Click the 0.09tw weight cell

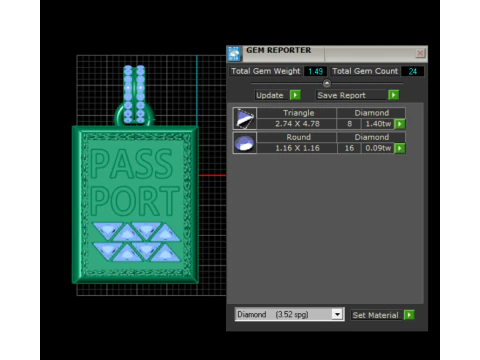(x=378, y=148)
